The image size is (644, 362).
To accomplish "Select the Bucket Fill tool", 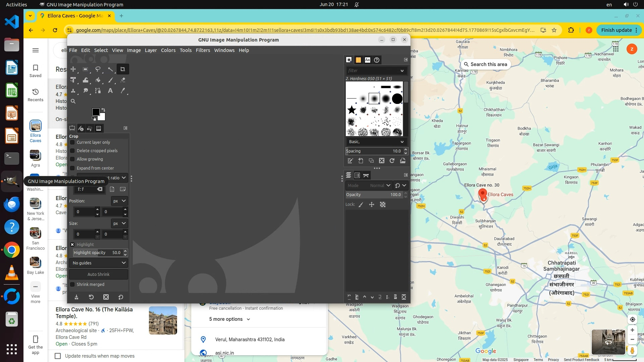I will coord(98,80).
